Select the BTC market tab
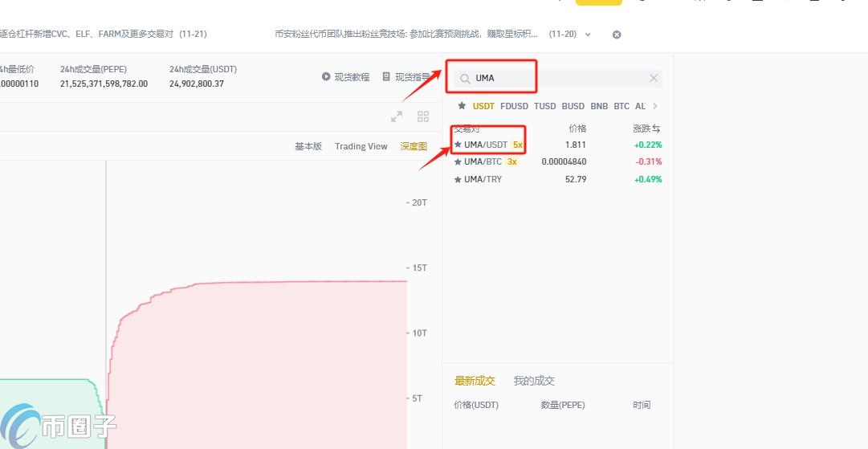The width and height of the screenshot is (868, 449). click(x=621, y=106)
